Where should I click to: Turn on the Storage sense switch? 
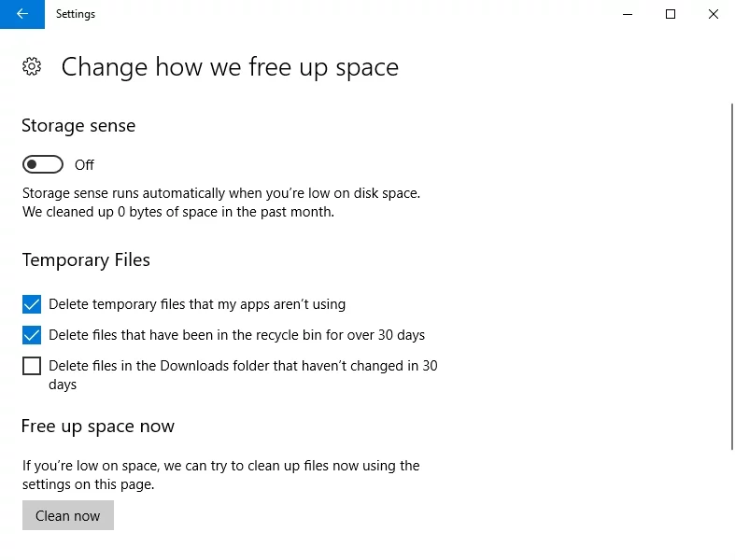point(43,165)
